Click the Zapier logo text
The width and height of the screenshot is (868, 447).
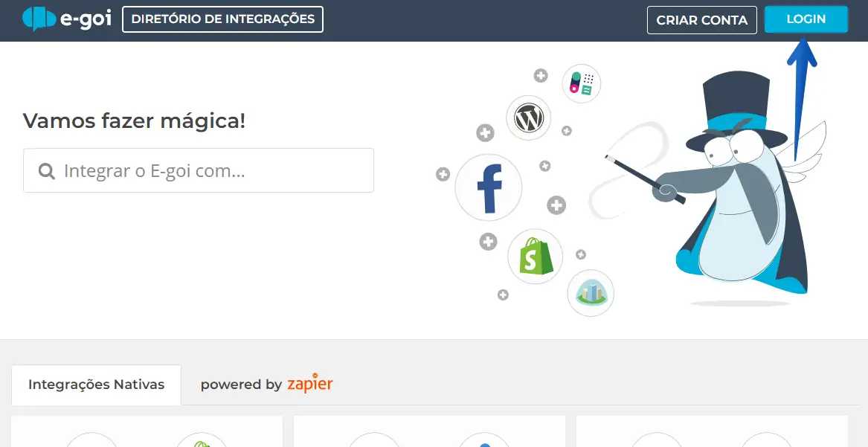[310, 383]
